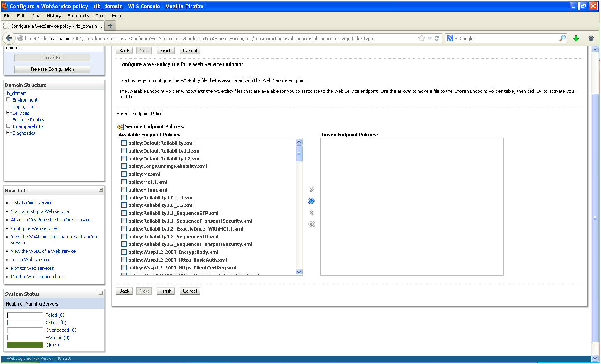Check policy:Wssp1.2-2007-EncryptBody.xml checkbox

tap(124, 252)
